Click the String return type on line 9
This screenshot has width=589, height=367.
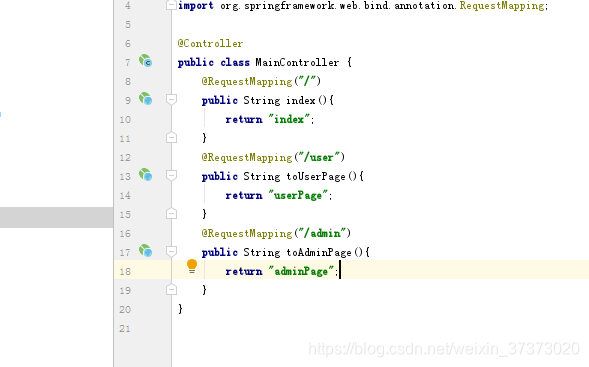[x=261, y=101]
